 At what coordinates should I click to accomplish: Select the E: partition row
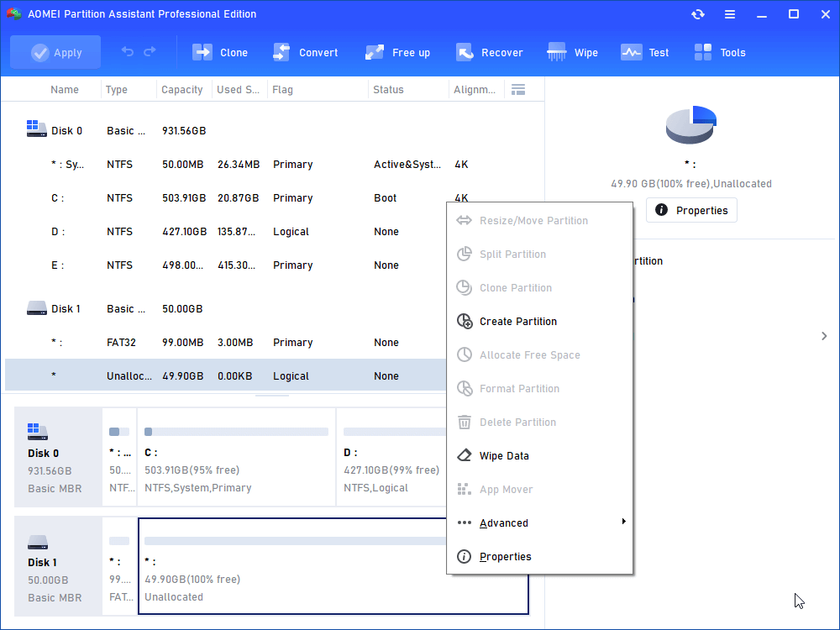(225, 265)
